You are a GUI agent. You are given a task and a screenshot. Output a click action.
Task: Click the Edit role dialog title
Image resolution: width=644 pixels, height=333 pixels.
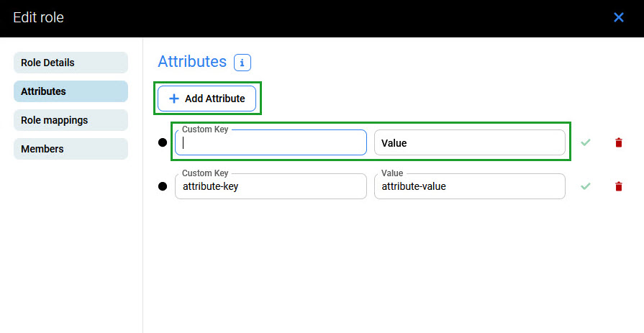(x=38, y=17)
